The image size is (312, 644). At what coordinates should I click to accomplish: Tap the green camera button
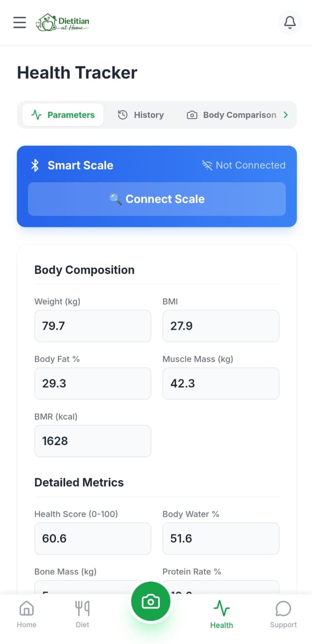(151, 601)
